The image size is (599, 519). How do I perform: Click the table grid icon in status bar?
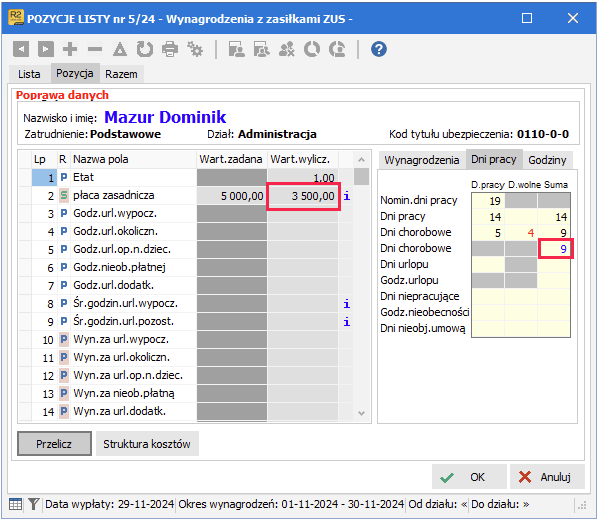click(x=15, y=504)
